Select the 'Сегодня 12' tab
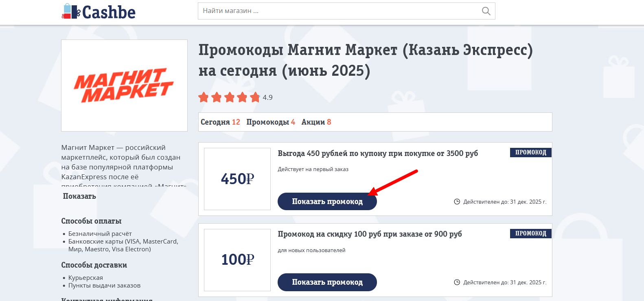Viewport: 644px width, 301px height. point(220,122)
